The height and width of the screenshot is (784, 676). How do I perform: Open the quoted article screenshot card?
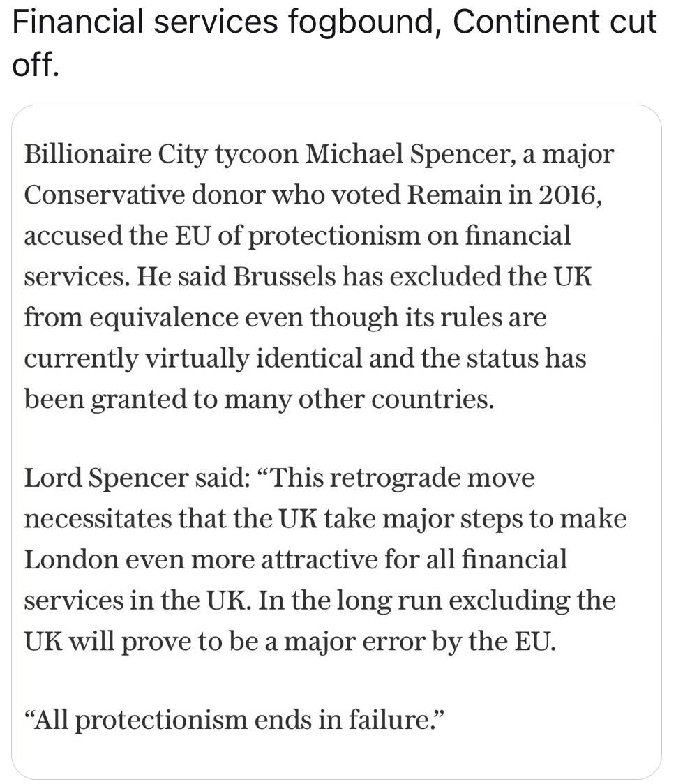(336, 441)
